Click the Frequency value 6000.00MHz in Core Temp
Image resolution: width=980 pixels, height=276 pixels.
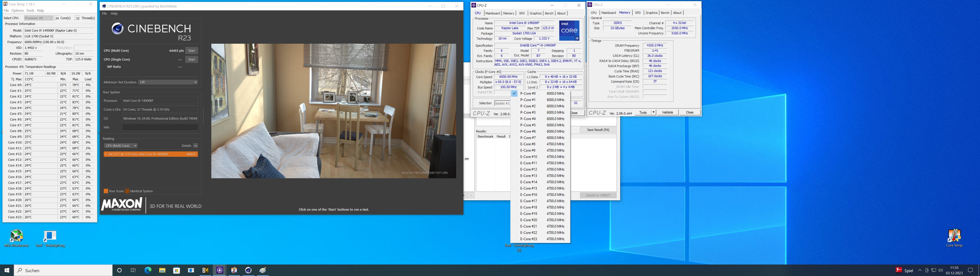coord(59,42)
